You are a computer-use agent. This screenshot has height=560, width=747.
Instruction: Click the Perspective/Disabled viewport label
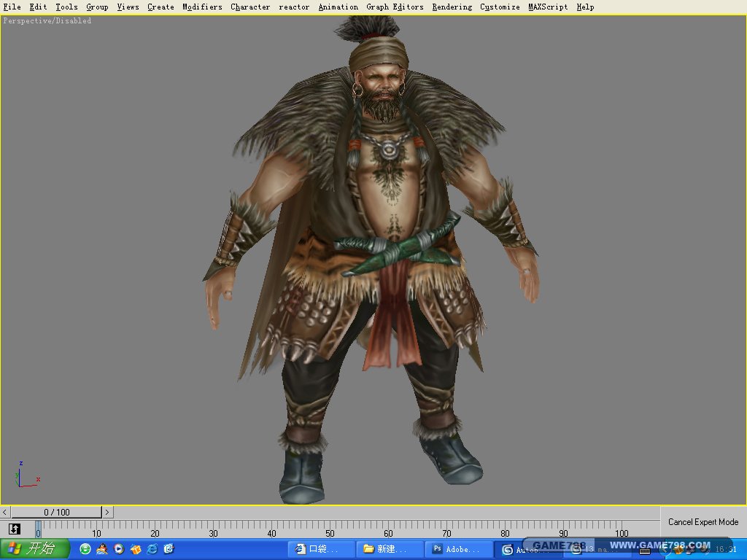point(47,21)
